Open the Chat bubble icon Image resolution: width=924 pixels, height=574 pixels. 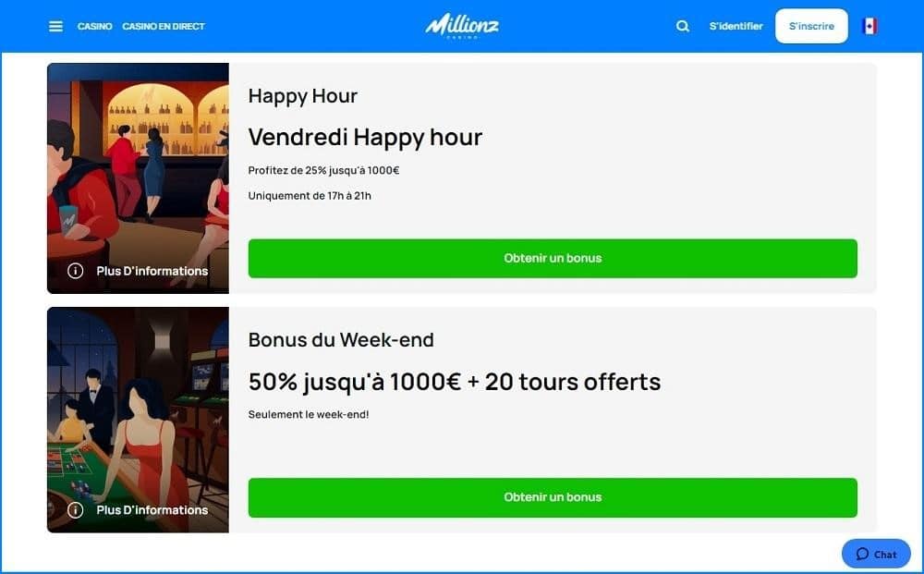click(x=863, y=554)
